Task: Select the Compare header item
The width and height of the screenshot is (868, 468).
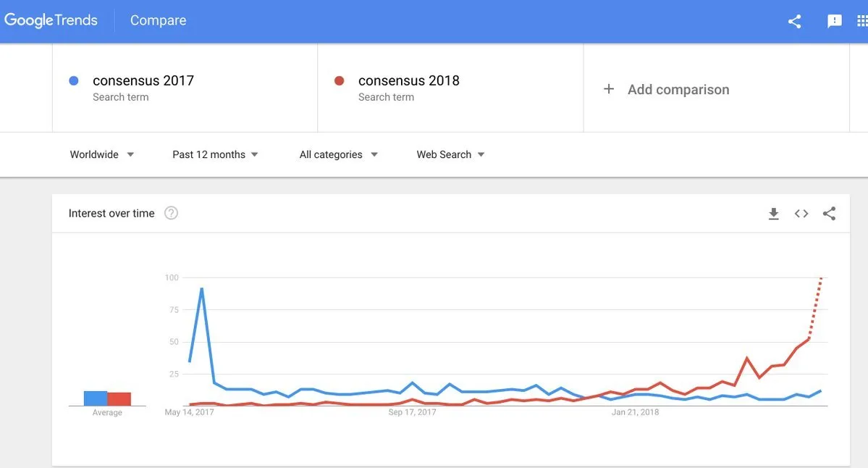Action: coord(159,20)
